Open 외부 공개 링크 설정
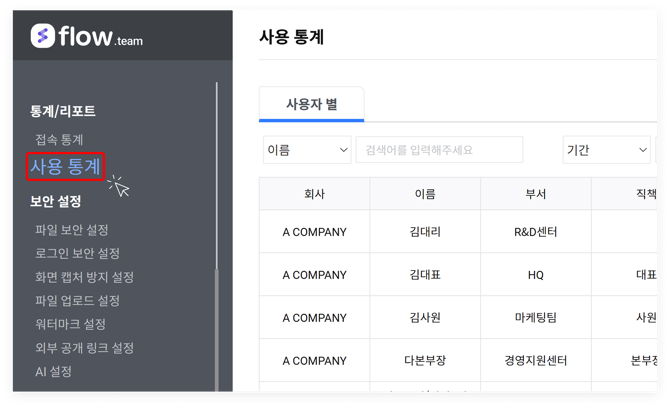This screenshot has height=407, width=670. click(84, 348)
